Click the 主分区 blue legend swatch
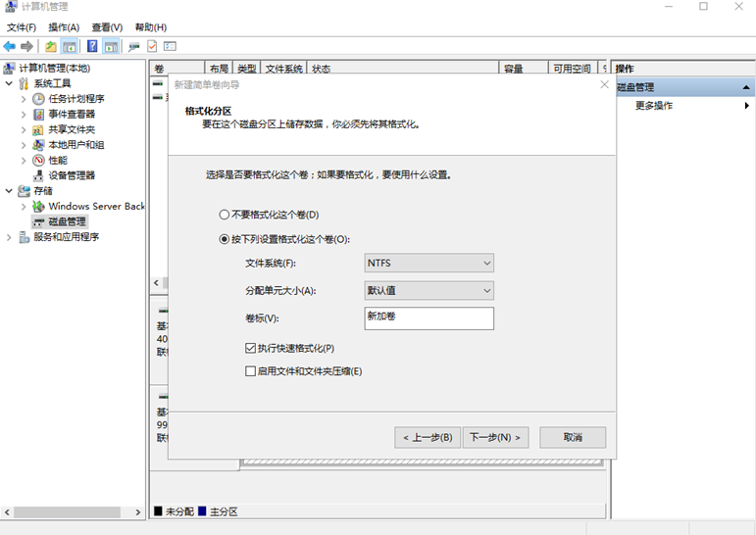Viewport: 756px width, 535px height. (202, 511)
